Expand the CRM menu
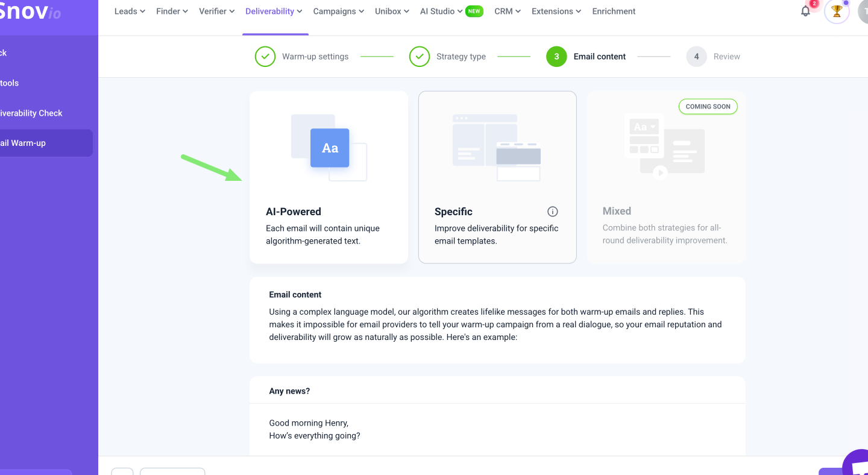The height and width of the screenshot is (475, 868). click(x=508, y=11)
